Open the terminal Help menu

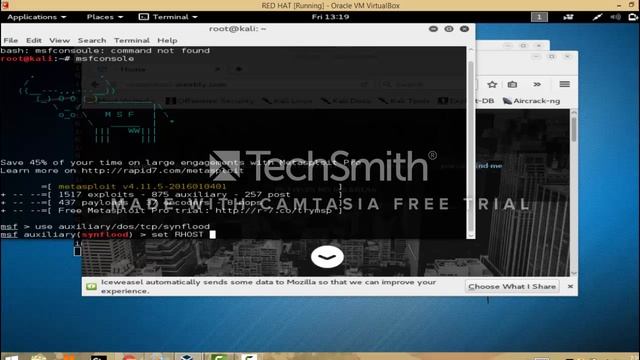[x=167, y=40]
